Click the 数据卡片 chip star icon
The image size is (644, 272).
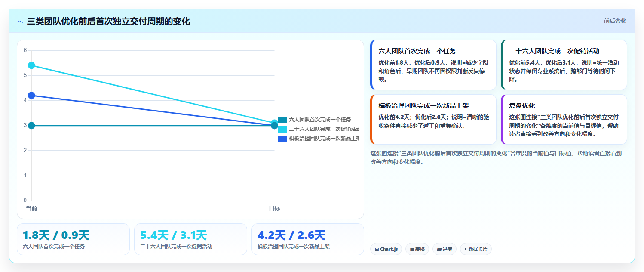click(466, 249)
